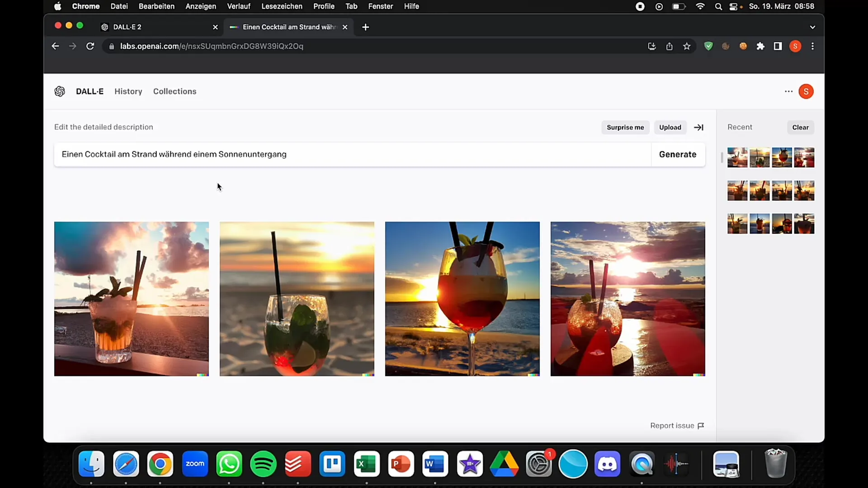Click the Surprise me button

(625, 127)
